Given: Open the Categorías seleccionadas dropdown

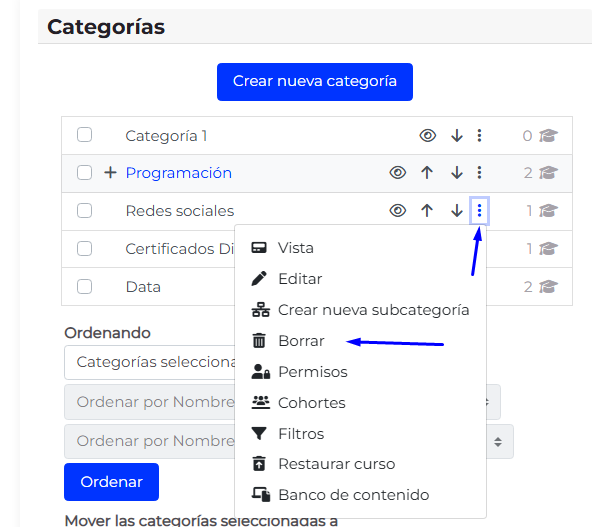Looking at the screenshot, I should [150, 362].
